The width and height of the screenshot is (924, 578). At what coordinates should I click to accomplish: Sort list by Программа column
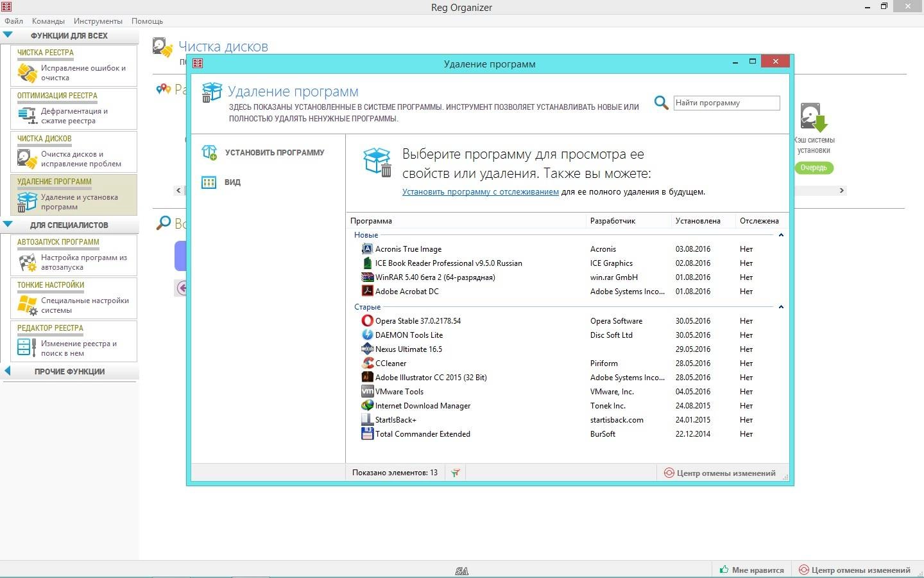coord(466,221)
